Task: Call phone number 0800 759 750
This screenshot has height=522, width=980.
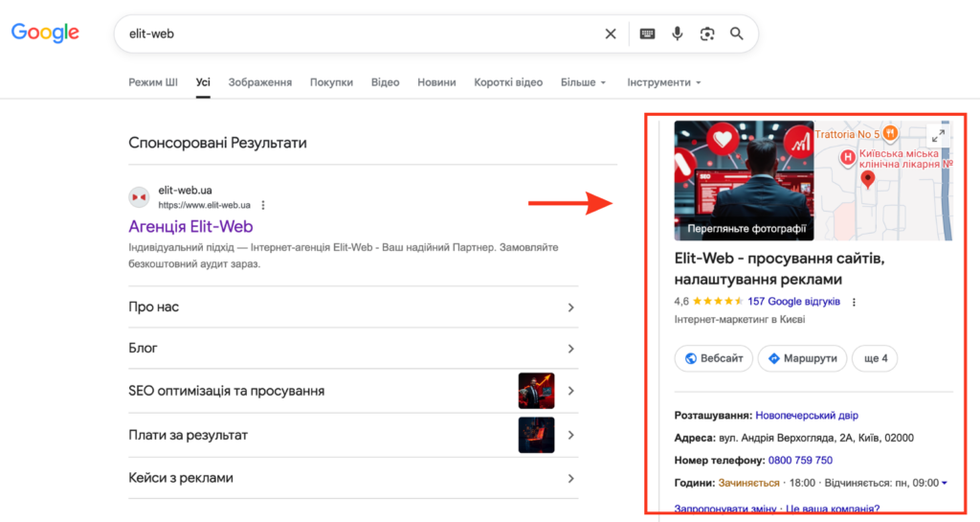Action: tap(800, 460)
